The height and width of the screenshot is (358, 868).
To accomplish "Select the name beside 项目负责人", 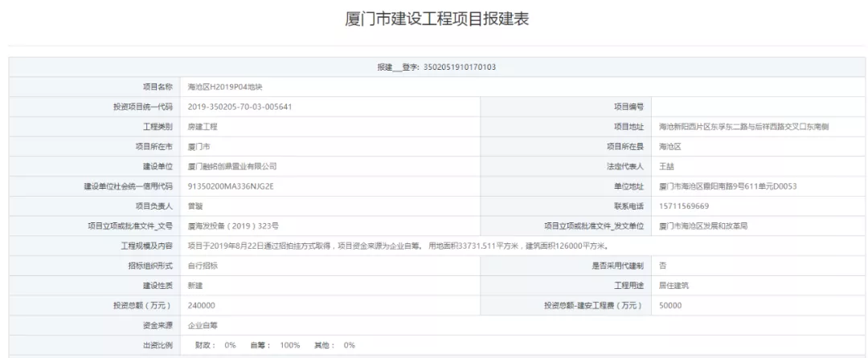I will [195, 206].
